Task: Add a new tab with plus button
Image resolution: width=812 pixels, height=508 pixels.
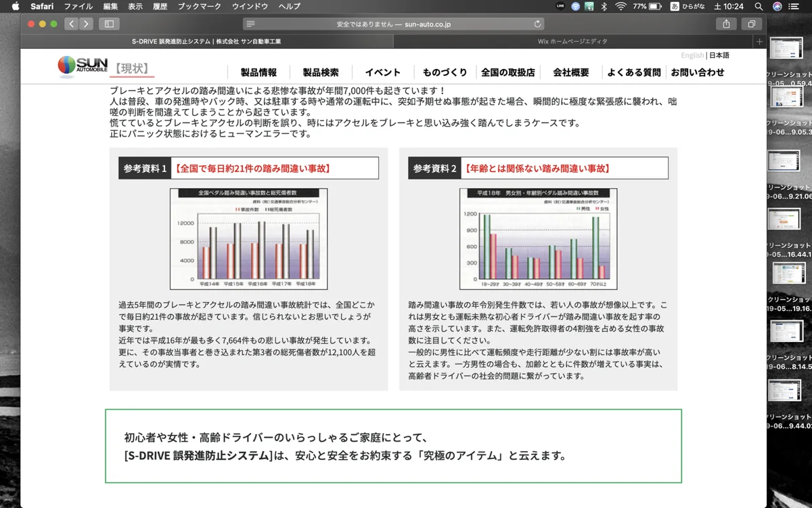Action: pyautogui.click(x=759, y=41)
